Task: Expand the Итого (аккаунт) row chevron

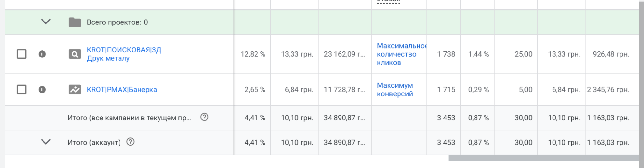Action: (x=46, y=142)
